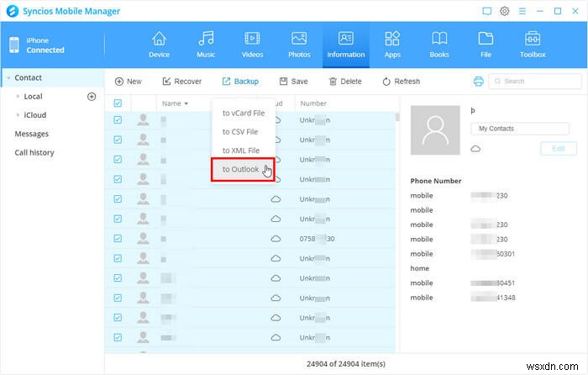Open the Books section

439,45
